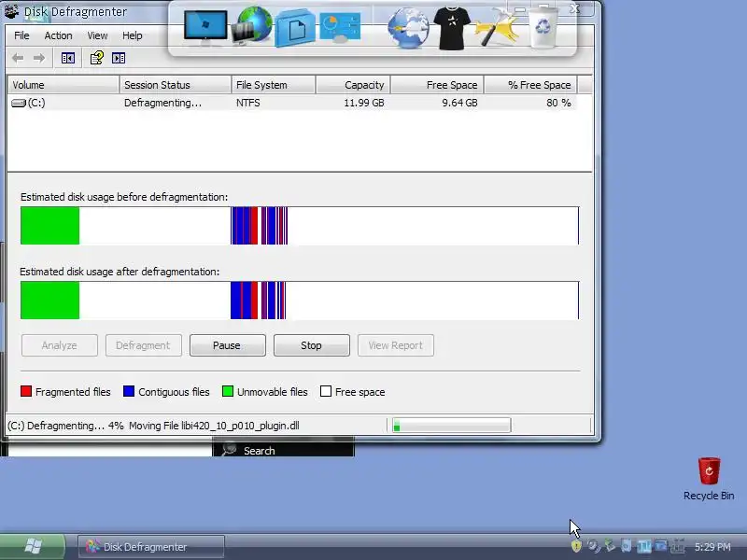This screenshot has height=560, width=747.
Task: Click the 5:29 PM taskbar clock
Action: 712,547
